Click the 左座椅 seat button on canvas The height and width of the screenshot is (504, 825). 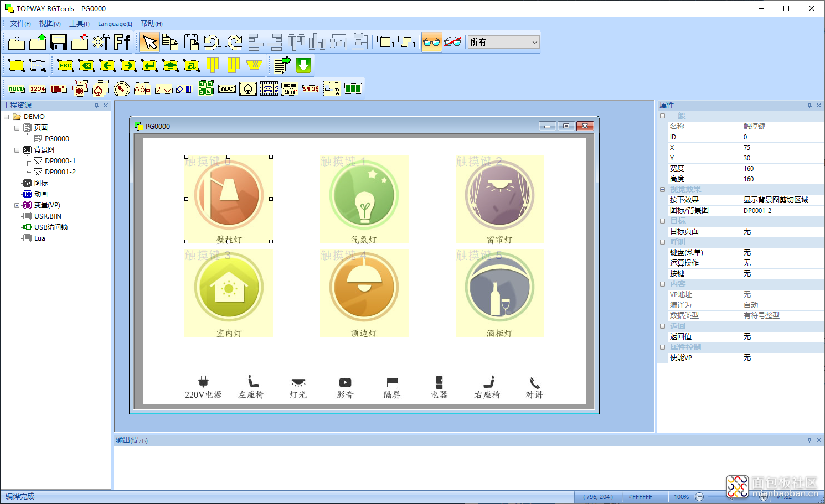tap(251, 387)
